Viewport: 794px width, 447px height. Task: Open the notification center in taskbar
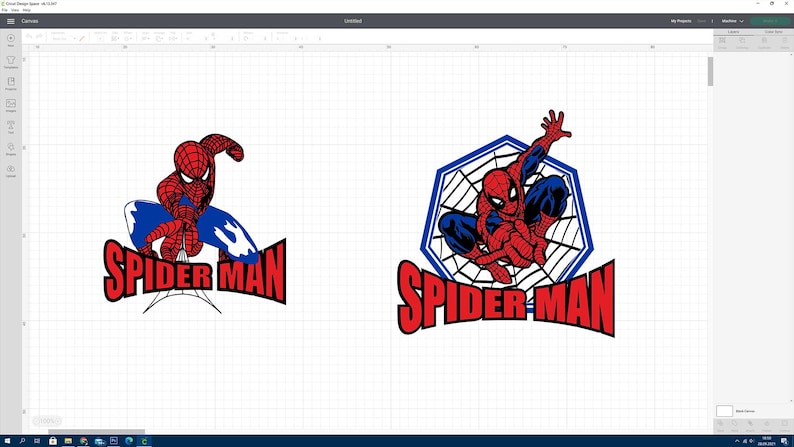click(x=784, y=441)
